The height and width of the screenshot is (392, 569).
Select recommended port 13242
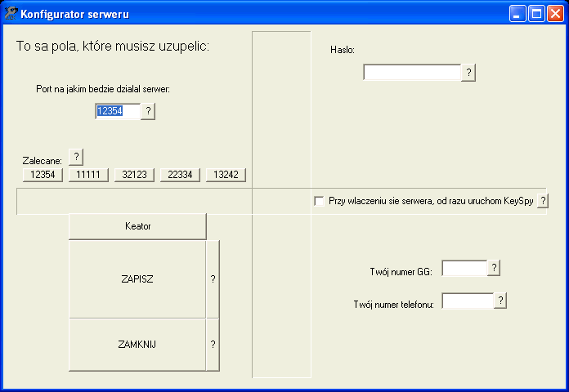tap(226, 175)
